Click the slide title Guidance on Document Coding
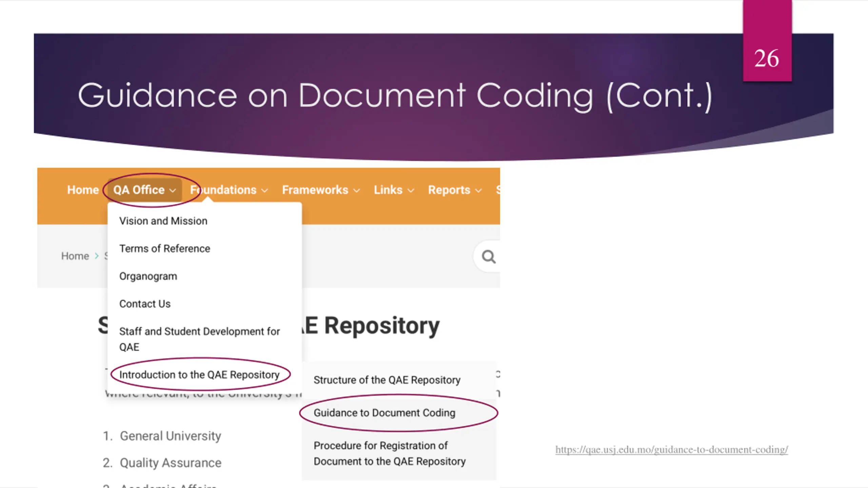Image resolution: width=868 pixels, height=488 pixels. click(x=395, y=96)
